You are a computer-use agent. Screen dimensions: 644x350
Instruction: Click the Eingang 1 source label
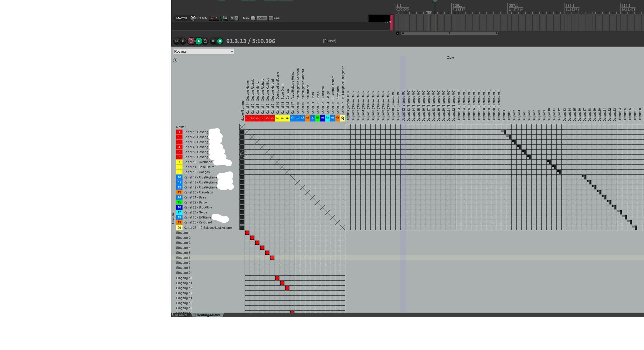[x=183, y=233]
